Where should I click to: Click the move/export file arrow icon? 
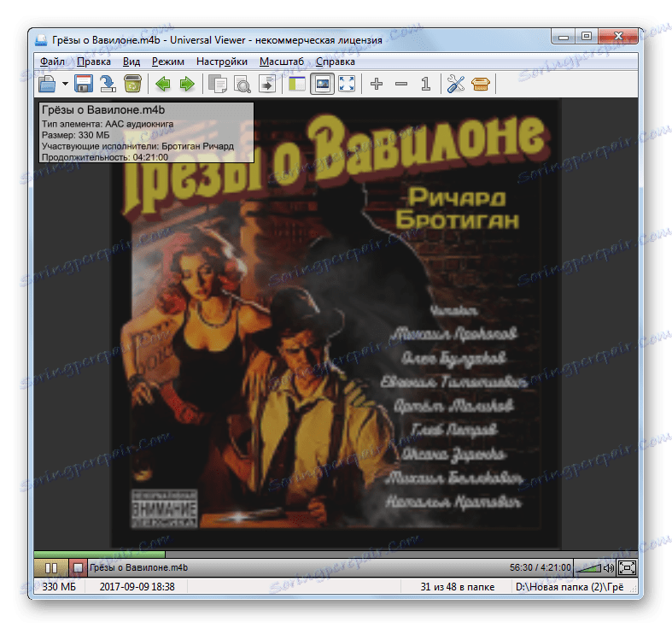(108, 84)
